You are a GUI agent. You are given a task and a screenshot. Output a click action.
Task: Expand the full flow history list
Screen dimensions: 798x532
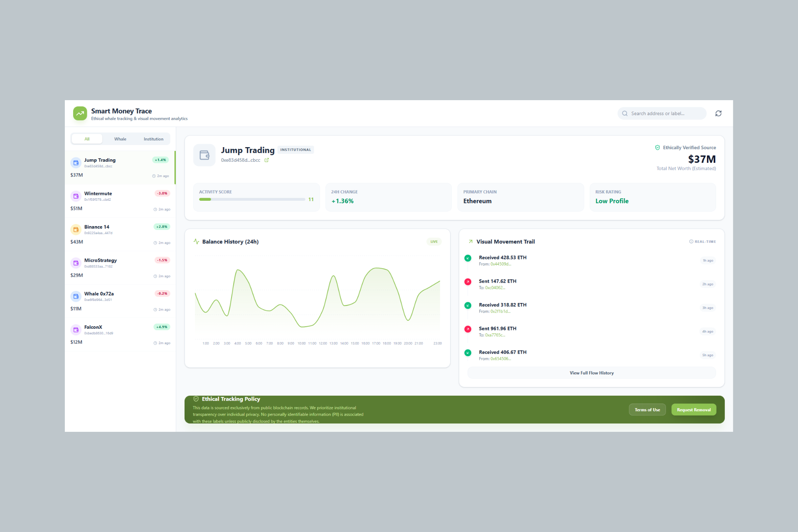pyautogui.click(x=591, y=373)
